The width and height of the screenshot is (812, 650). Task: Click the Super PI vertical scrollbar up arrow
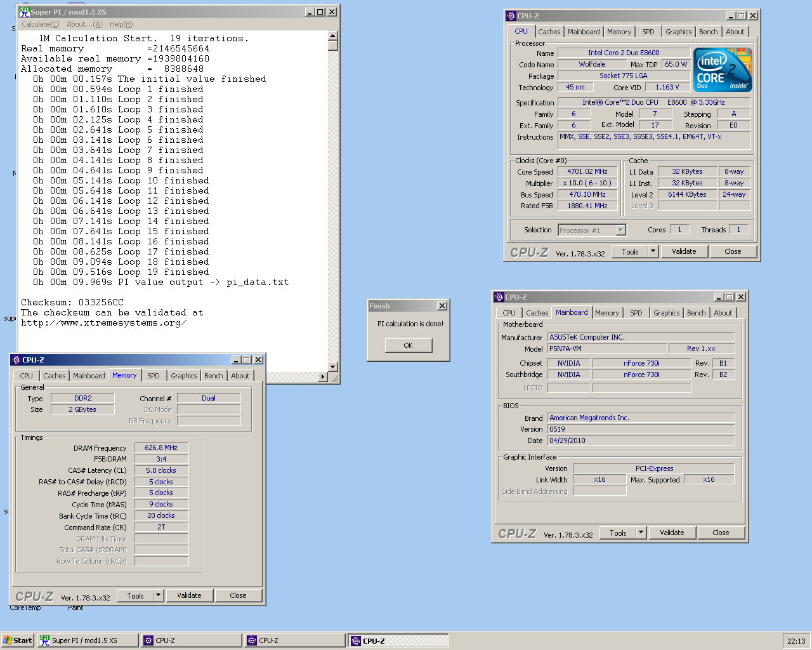(x=333, y=36)
